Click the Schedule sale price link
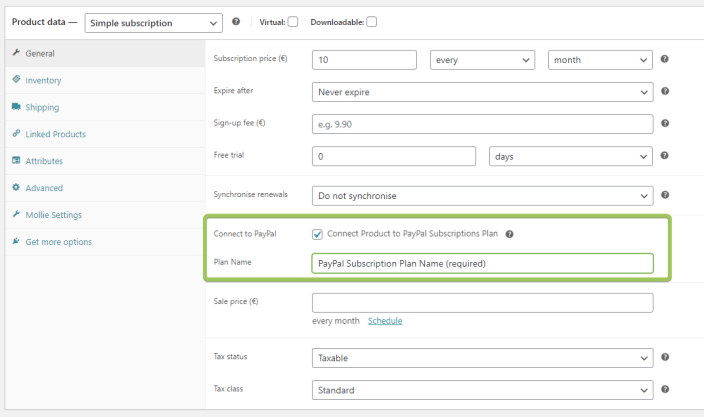The image size is (704, 417). [x=385, y=321]
